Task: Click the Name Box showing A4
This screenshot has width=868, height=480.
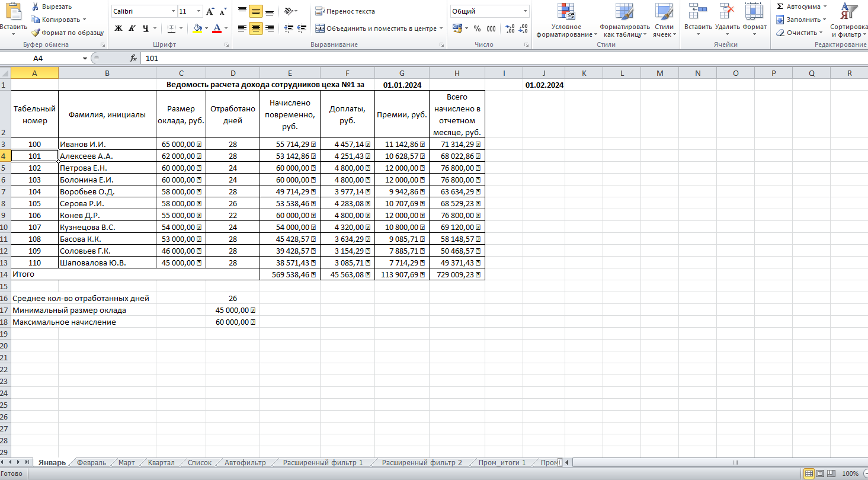Action: (41, 58)
